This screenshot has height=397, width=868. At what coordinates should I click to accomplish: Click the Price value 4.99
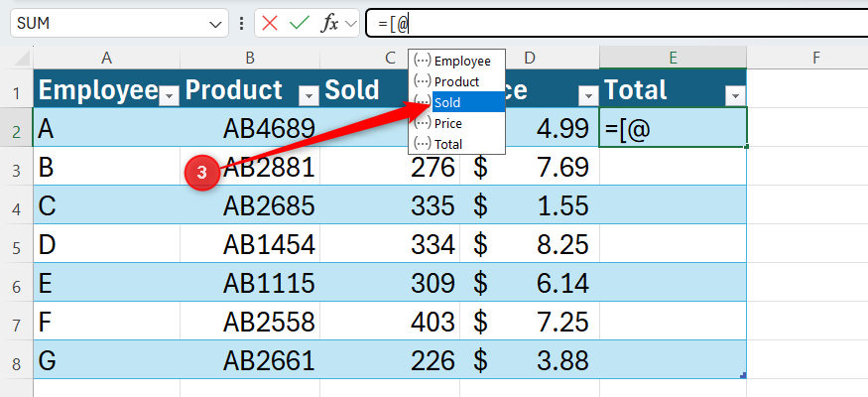(562, 128)
